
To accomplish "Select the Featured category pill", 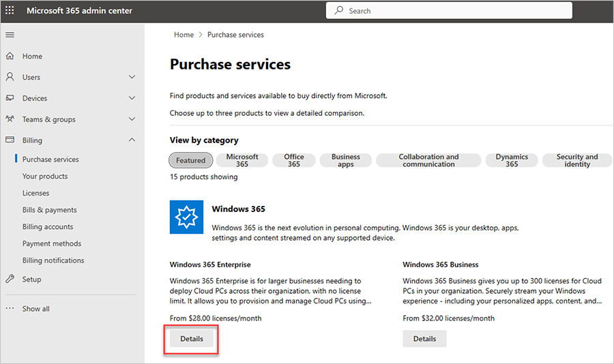I will click(x=191, y=160).
